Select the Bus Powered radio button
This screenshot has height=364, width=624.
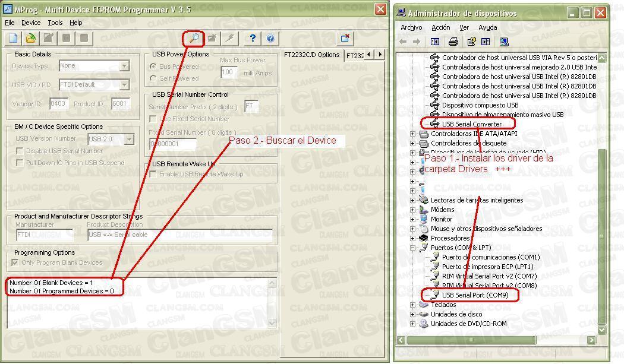153,67
